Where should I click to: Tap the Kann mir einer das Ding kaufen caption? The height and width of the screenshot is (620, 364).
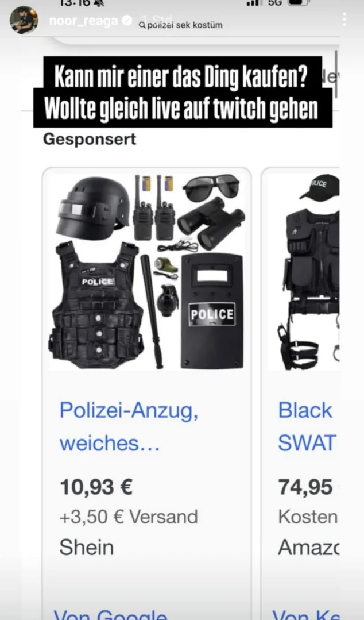coord(181,75)
